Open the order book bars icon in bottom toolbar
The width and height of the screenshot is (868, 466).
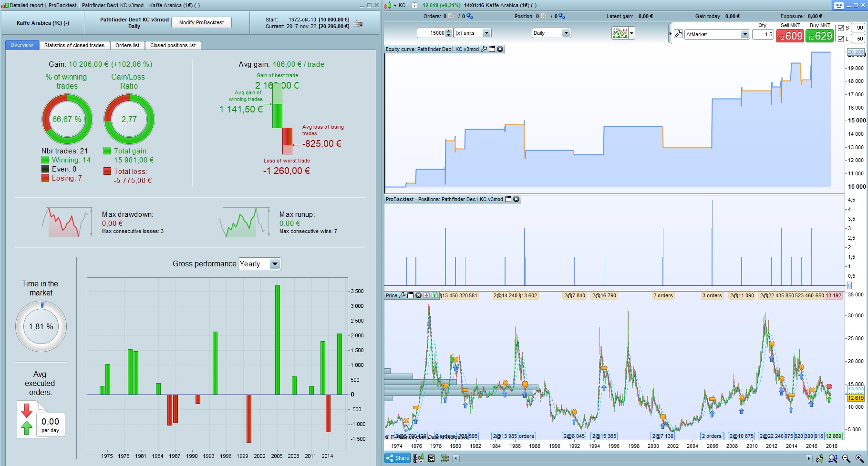pos(445,458)
